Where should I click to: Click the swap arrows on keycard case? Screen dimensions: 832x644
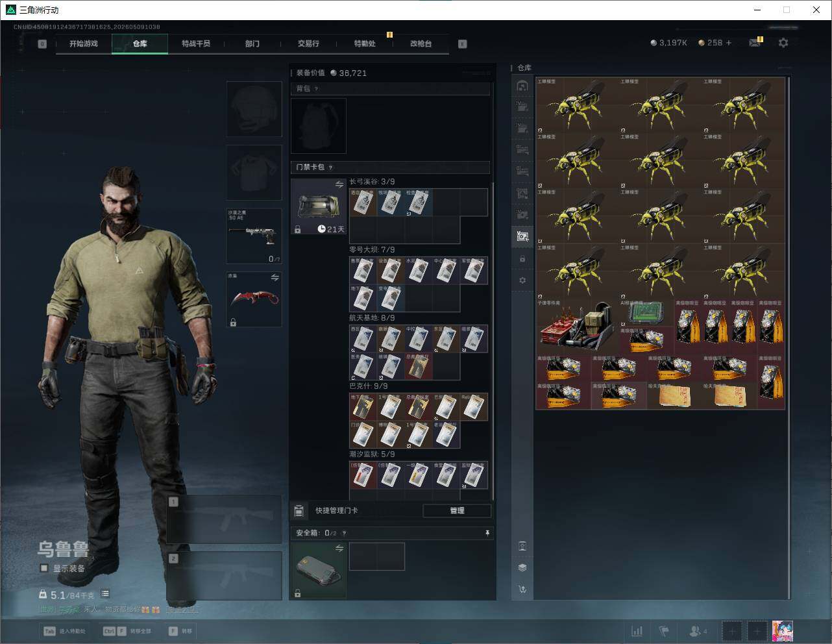pyautogui.click(x=339, y=185)
